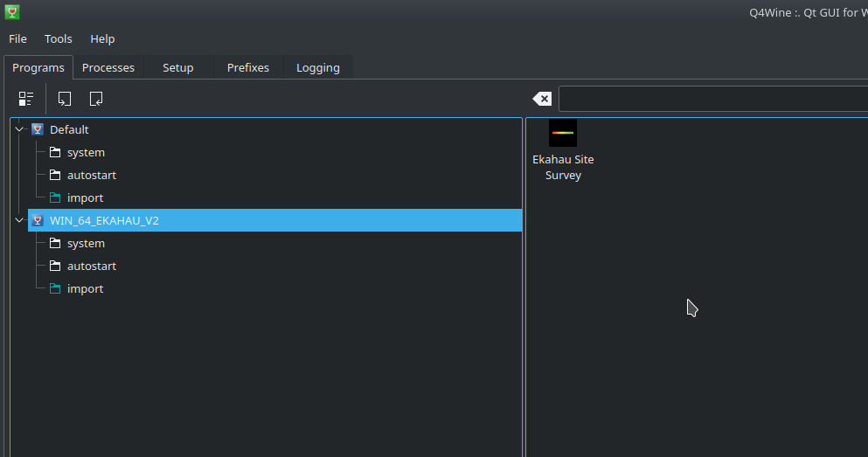
Task: Select import folder under Default
Action: pyautogui.click(x=76, y=197)
